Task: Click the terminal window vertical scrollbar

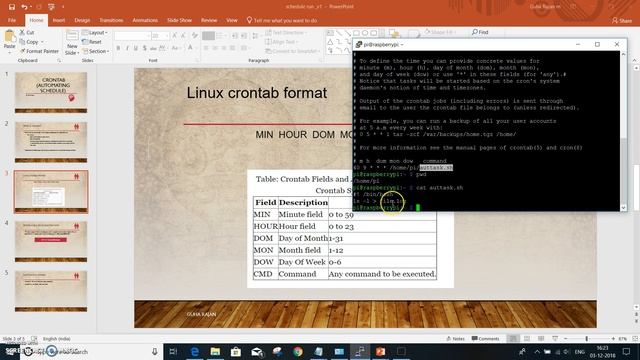Action: [623, 131]
